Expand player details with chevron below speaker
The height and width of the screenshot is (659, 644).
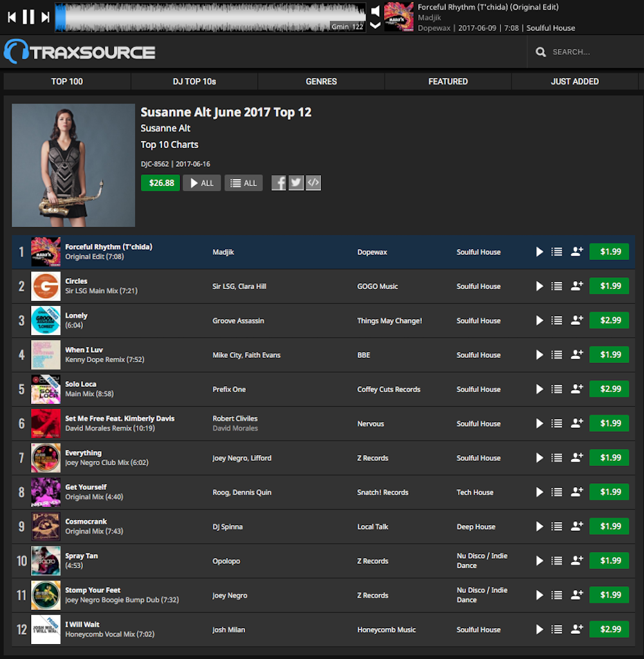pos(375,26)
